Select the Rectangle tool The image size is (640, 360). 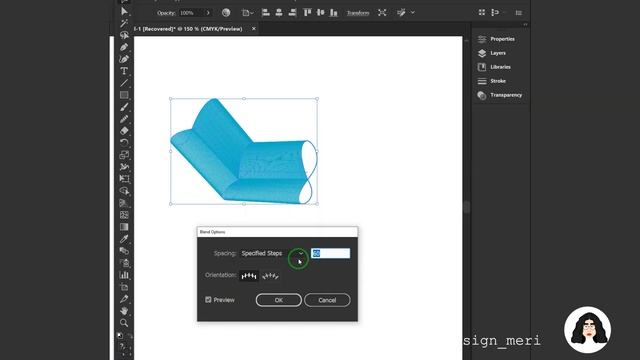pos(124,95)
